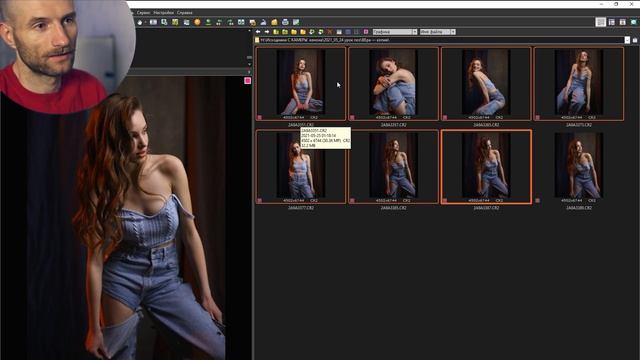Click arrow of the Графика filter combo
Screen dimensions: 640x360
click(415, 32)
